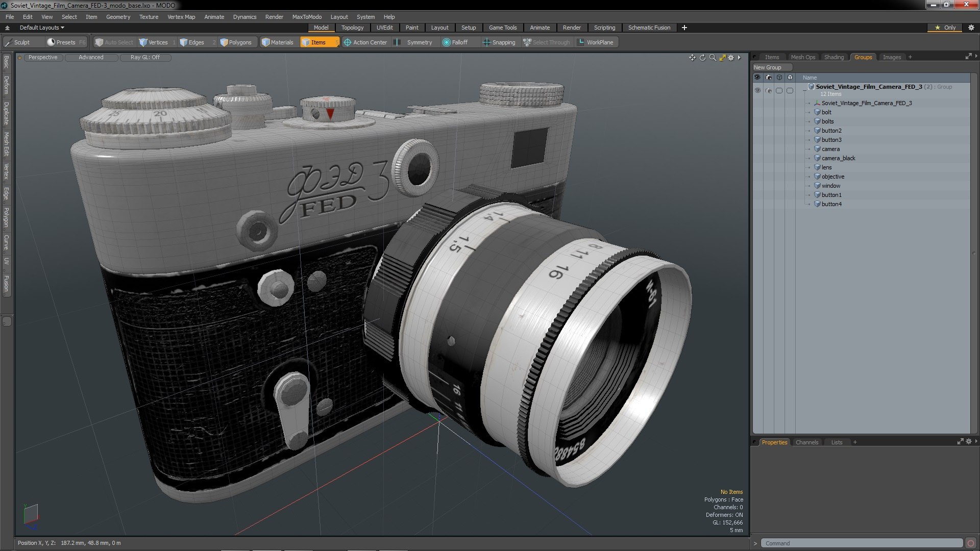Switch to the Shading tab

point(834,57)
